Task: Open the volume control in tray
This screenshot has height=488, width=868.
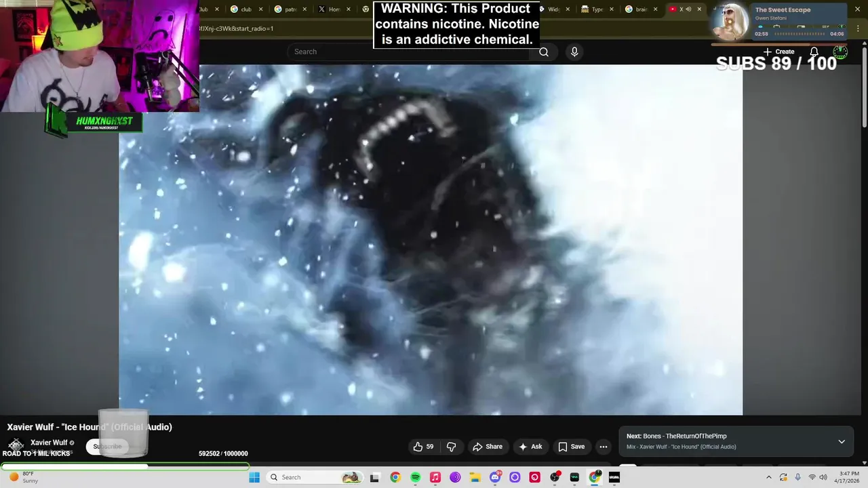Action: [x=823, y=477]
